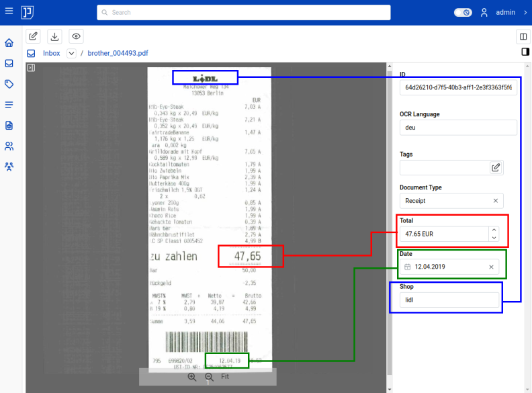
Task: Edit tags with the pencil icon
Action: (496, 167)
